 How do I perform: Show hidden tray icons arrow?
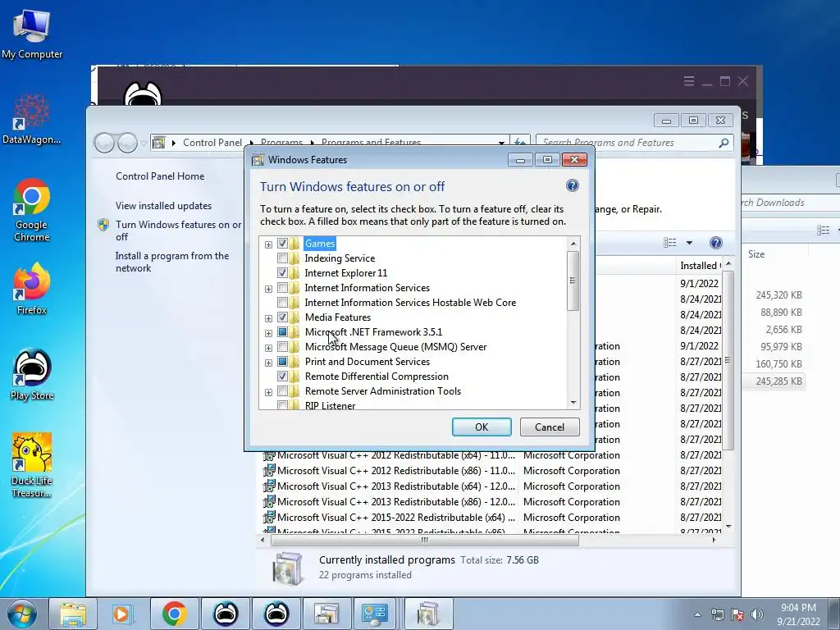[x=697, y=614]
